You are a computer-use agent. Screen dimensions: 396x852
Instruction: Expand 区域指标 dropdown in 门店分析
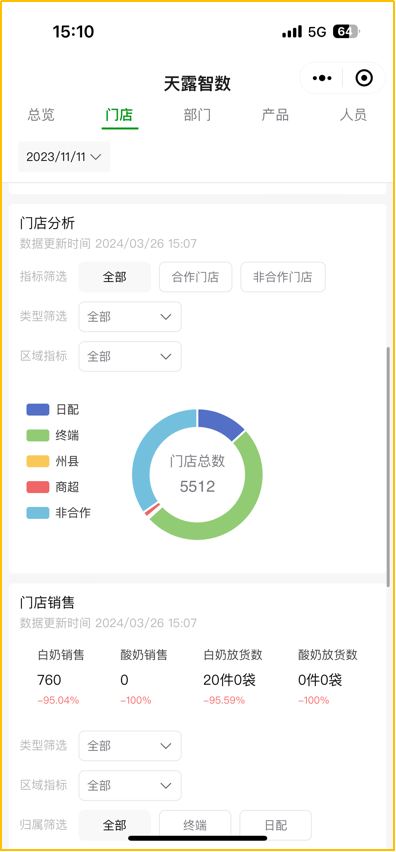coord(130,356)
